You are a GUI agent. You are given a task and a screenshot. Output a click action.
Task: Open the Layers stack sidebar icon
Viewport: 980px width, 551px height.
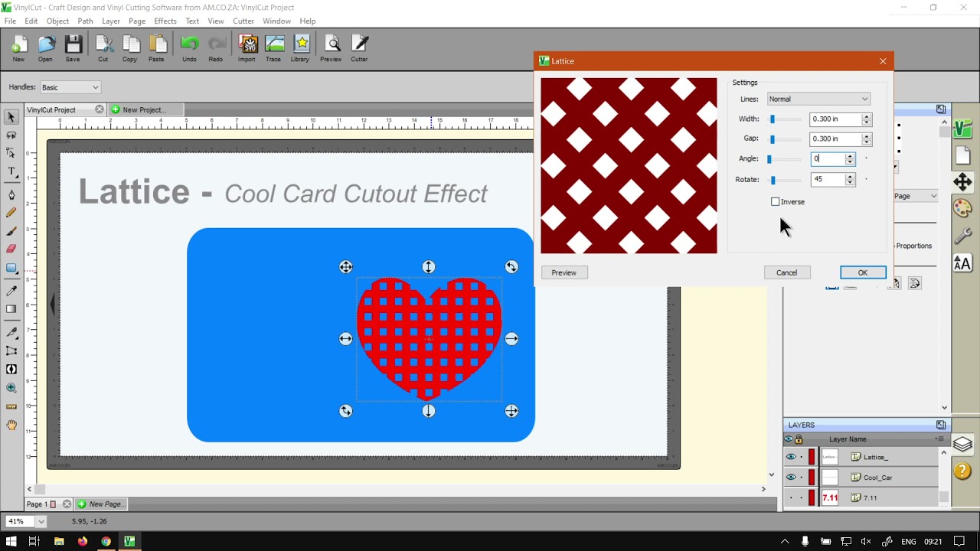coord(962,444)
